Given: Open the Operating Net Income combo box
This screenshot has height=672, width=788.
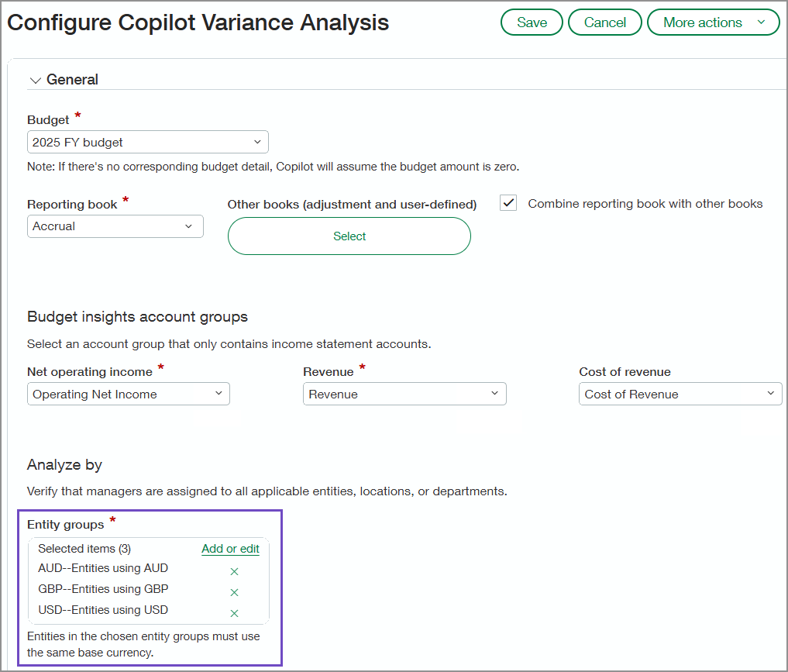Looking at the screenshot, I should point(128,394).
